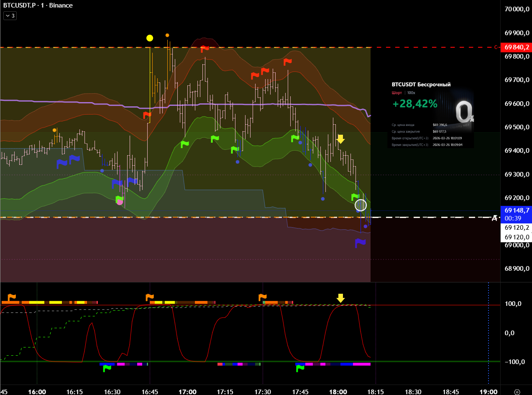Click the green flag below oscillator near 17:45
Viewport: 532px width, 395px height.
point(300,368)
